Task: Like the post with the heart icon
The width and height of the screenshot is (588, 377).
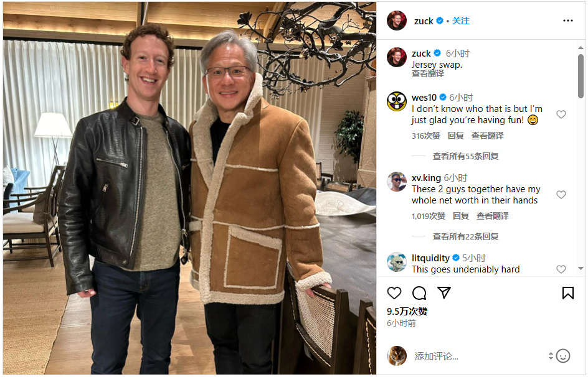Action: 394,293
